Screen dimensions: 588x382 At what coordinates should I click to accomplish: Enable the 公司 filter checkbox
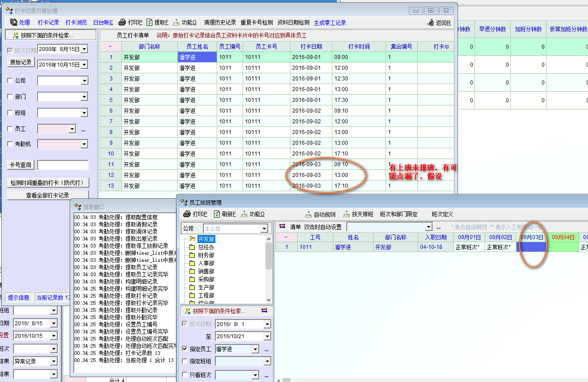pyautogui.click(x=10, y=81)
